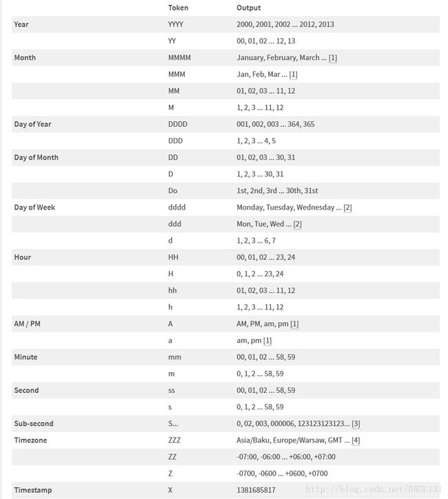This screenshot has height=499, width=448.
Task: Click the Day of Year row label
Action: 32,124
